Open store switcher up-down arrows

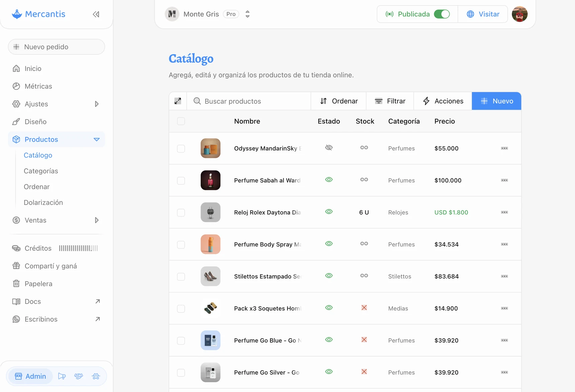[x=247, y=14]
